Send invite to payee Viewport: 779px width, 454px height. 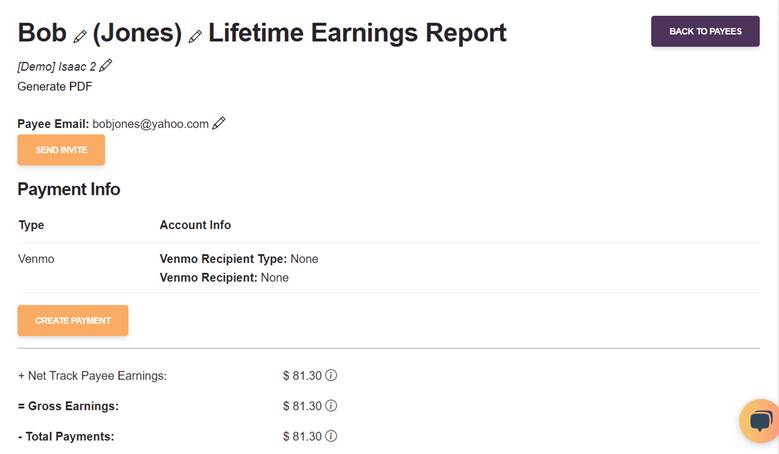click(x=61, y=150)
